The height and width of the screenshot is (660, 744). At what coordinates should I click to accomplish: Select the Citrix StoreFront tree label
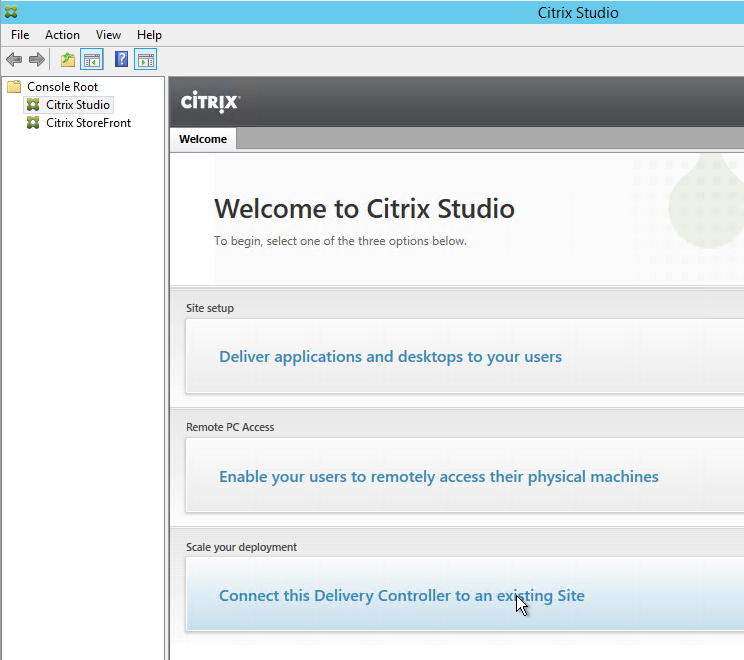[x=88, y=123]
